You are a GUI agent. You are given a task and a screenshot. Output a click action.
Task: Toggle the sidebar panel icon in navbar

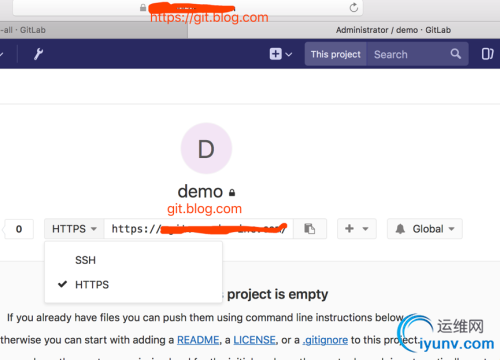487,54
